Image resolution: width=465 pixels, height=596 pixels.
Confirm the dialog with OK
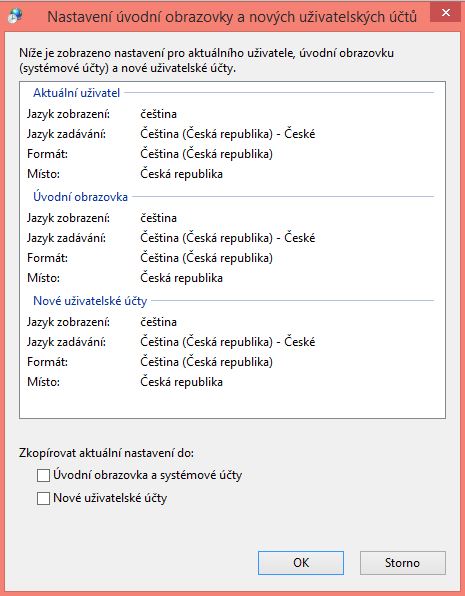[301, 563]
